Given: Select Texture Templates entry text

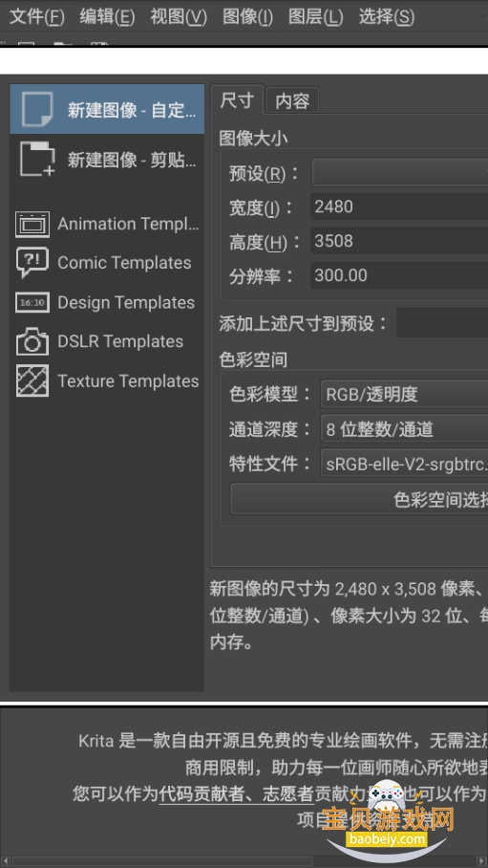Looking at the screenshot, I should coord(128,380).
